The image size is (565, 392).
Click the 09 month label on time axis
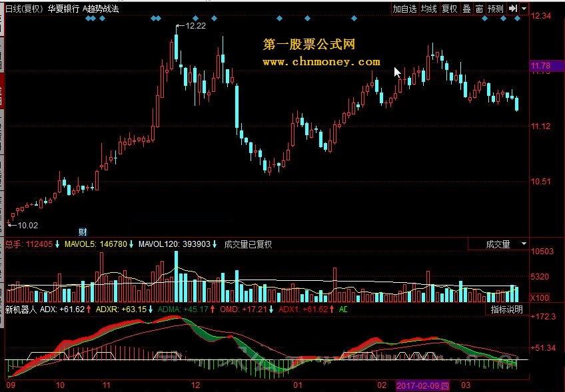pyautogui.click(x=11, y=385)
